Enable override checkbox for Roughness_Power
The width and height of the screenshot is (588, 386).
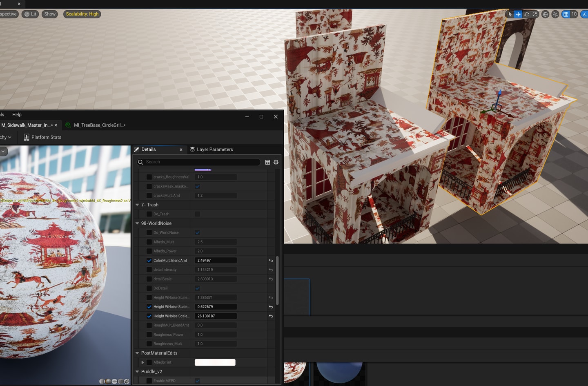(149, 335)
